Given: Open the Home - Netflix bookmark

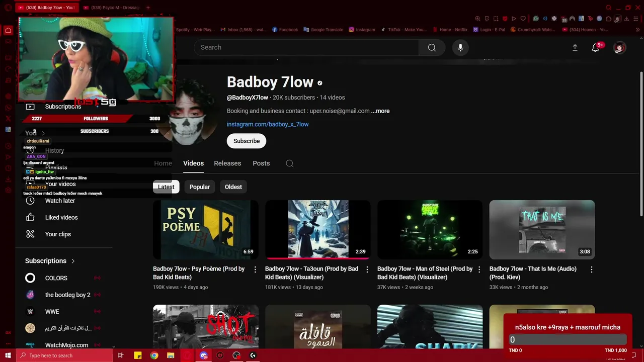Looking at the screenshot, I should pos(449,30).
